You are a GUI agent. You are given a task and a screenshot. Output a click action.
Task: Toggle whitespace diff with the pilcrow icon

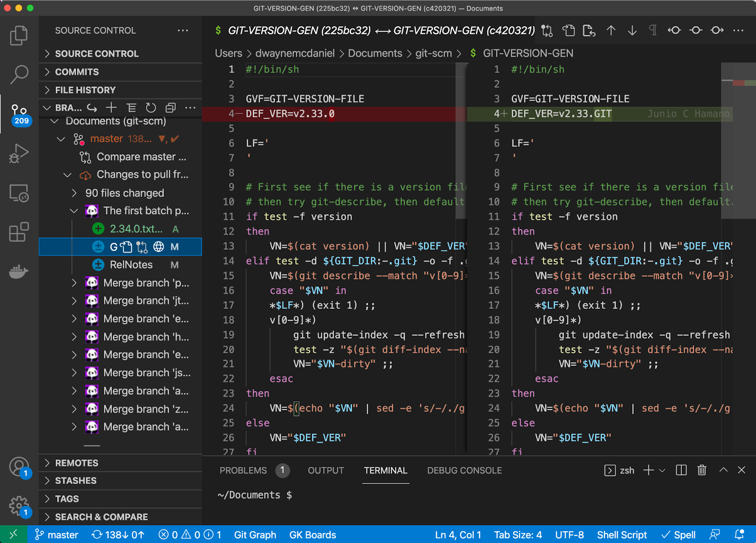pyautogui.click(x=653, y=31)
